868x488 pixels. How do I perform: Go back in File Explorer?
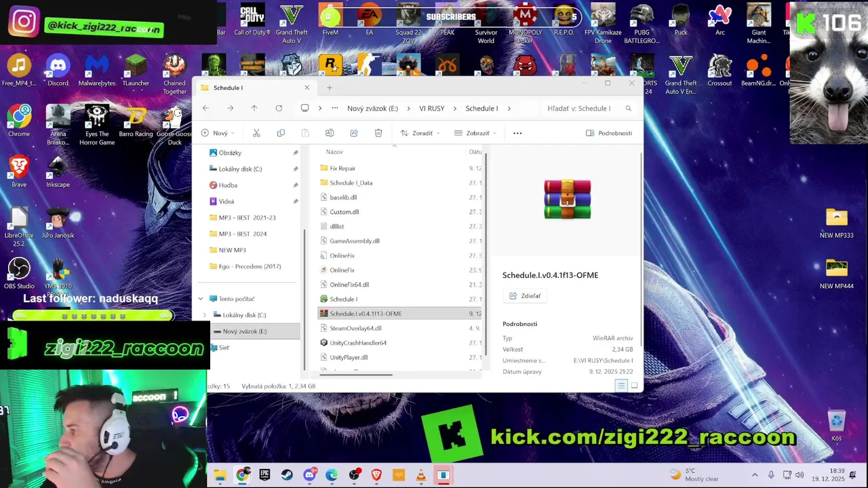(x=205, y=108)
